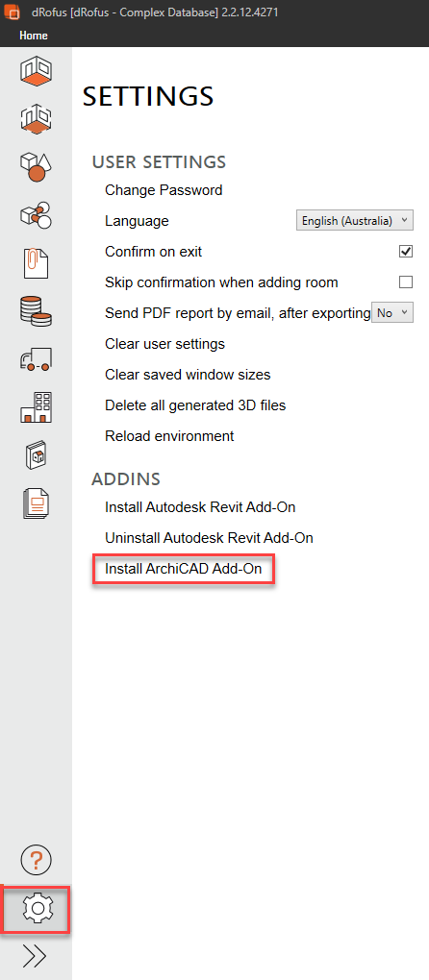Open the buildings icon in sidebar
Screen dimensions: 429x980
(x=36, y=406)
